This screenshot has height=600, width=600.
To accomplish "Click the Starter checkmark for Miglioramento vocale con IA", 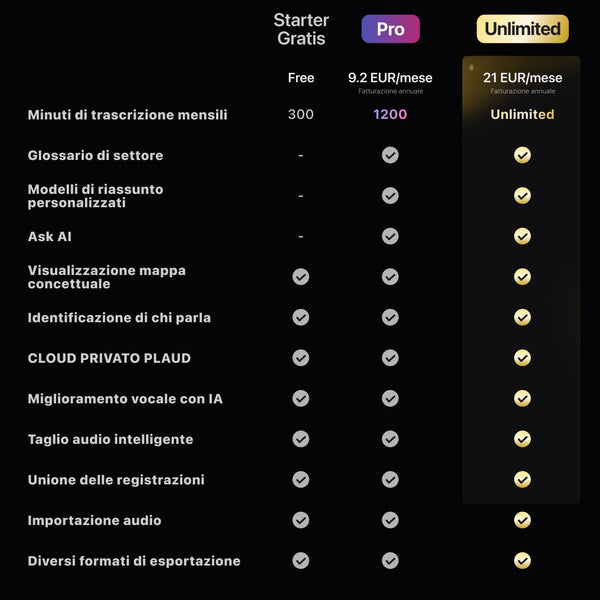I will pos(301,399).
